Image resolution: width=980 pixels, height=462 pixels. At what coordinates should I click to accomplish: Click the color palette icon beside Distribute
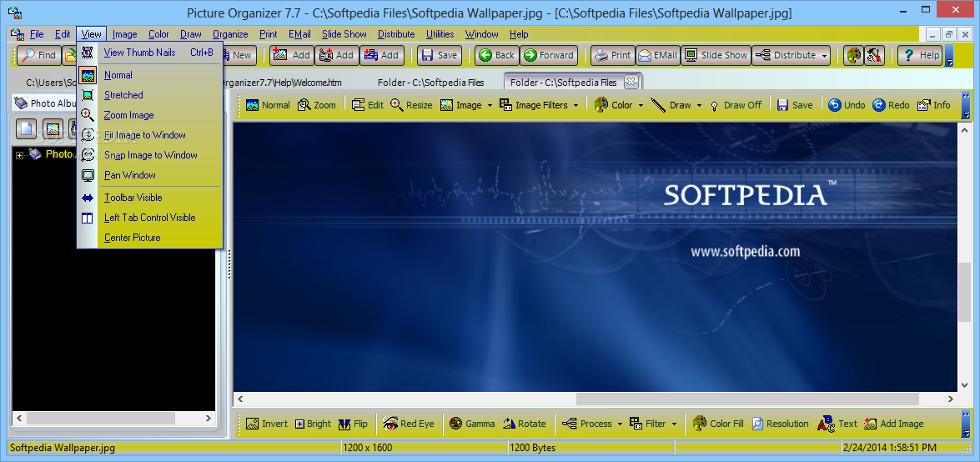click(x=852, y=55)
